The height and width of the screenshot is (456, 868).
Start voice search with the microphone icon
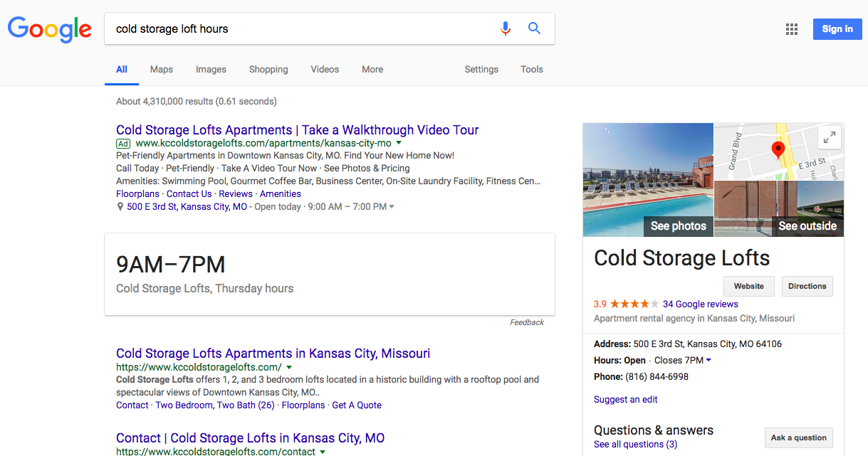506,28
